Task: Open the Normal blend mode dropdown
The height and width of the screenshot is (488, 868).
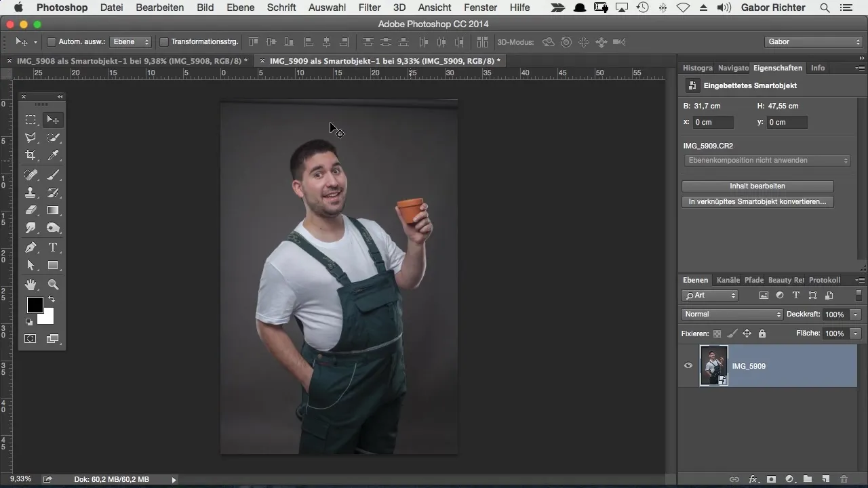Action: (732, 314)
